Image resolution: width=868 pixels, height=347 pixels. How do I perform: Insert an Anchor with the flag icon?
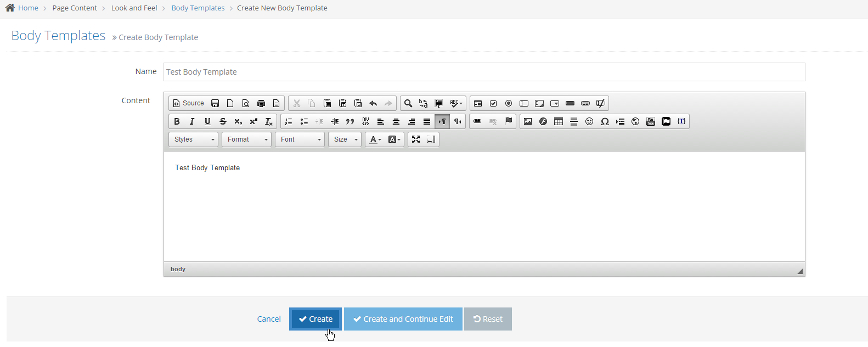coord(508,121)
